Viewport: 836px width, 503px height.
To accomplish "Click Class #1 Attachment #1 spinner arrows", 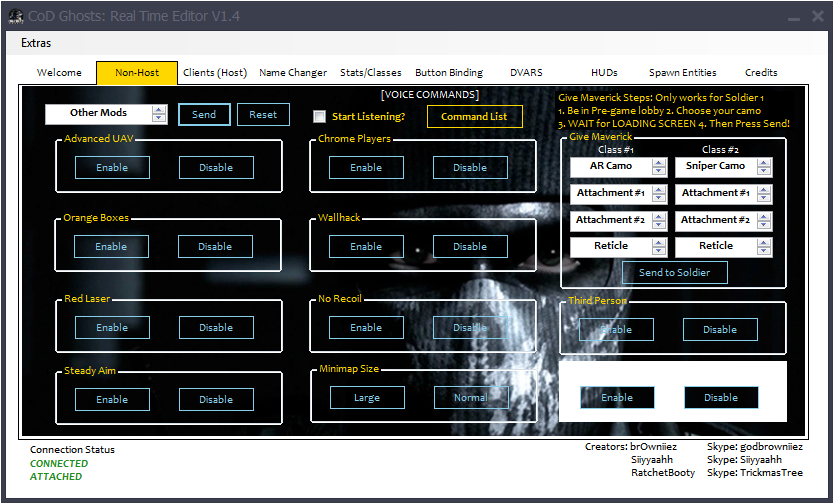I will pyautogui.click(x=659, y=194).
